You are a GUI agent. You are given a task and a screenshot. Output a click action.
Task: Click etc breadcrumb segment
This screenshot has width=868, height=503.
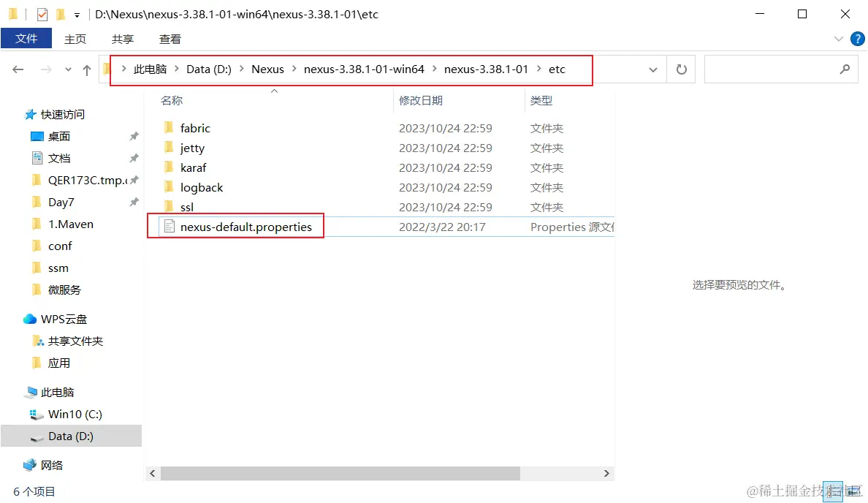click(557, 69)
